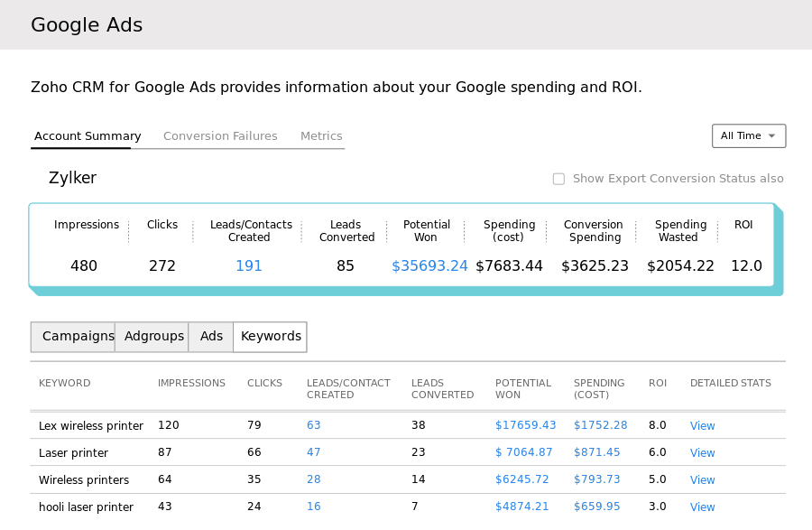This screenshot has height=530, width=812.
Task: Click the summary Clicks value 272
Action: (x=162, y=265)
